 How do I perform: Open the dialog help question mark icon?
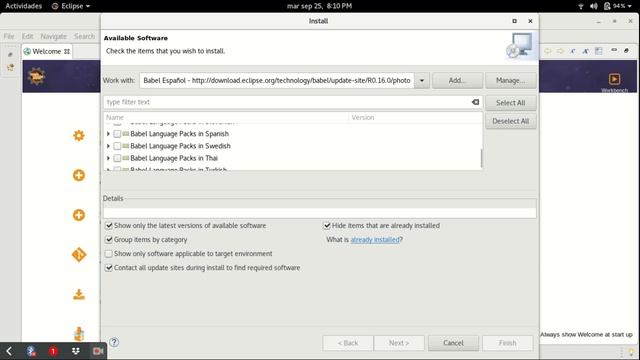click(114, 342)
